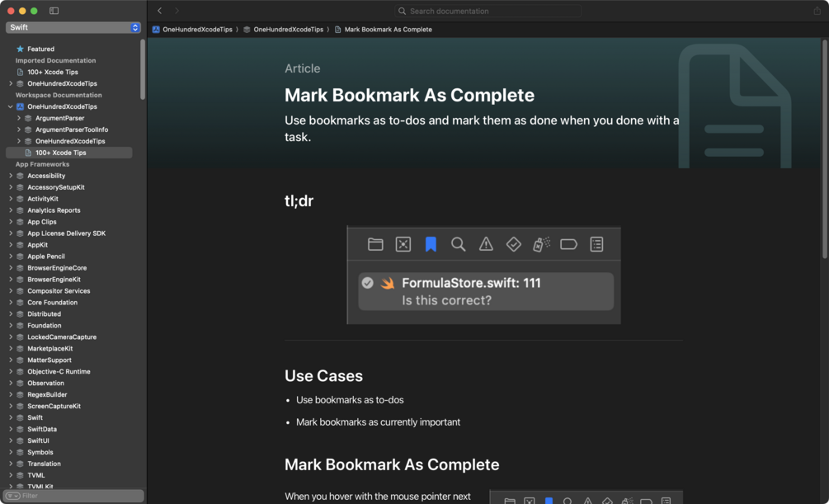The height and width of the screenshot is (504, 829).
Task: Click the report list icon in tl;dr image
Action: tap(596, 244)
